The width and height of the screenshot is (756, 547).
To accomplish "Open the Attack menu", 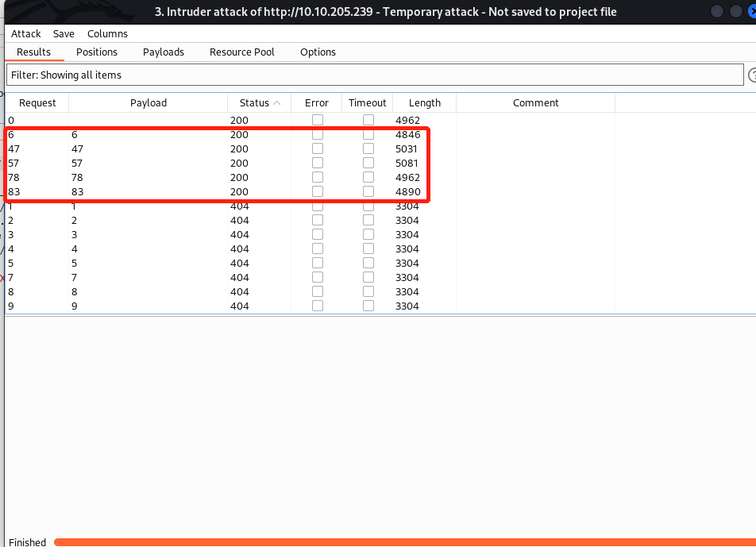I will coord(25,34).
